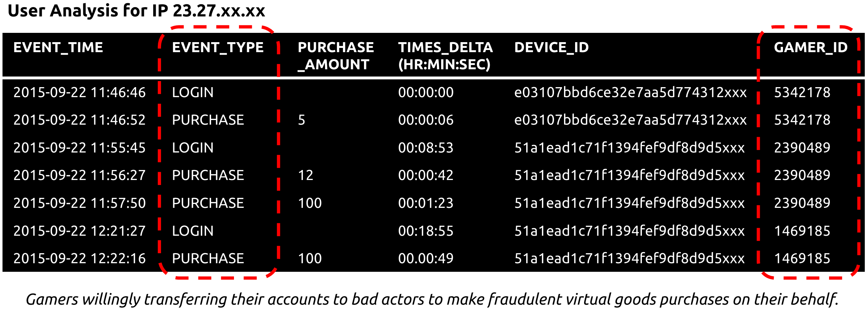Click the italic caption below the table
This screenshot has height=310, width=868.
click(x=432, y=299)
